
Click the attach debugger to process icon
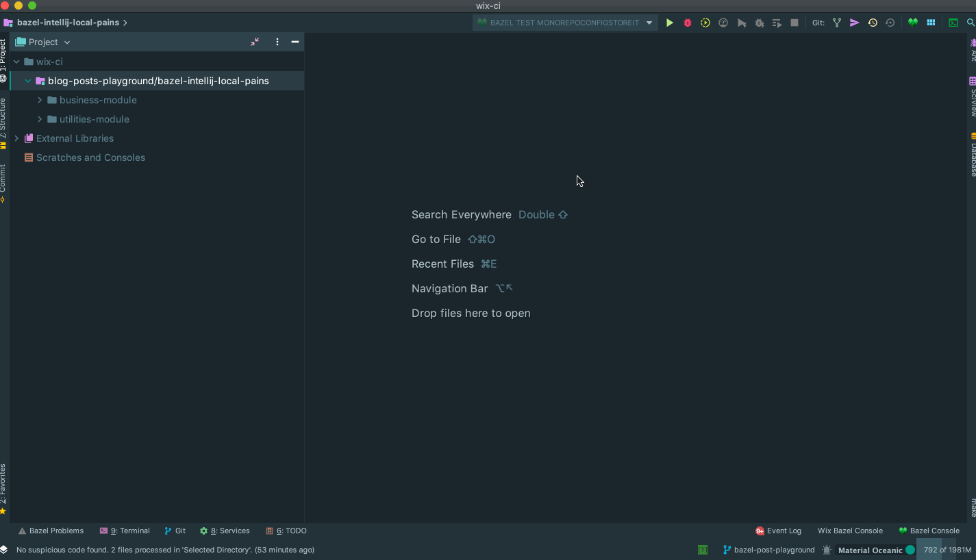pyautogui.click(x=759, y=23)
